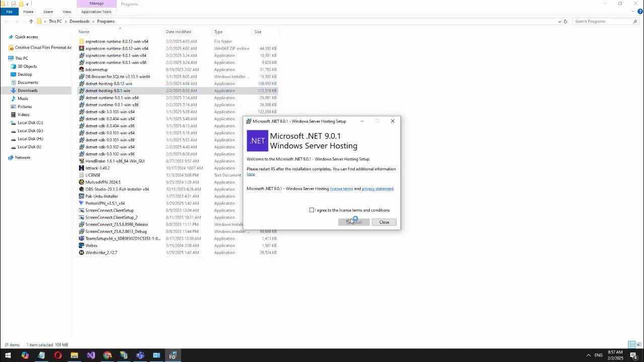Select the bdcamsetup file icon
This screenshot has height=362, width=644.
point(82,69)
